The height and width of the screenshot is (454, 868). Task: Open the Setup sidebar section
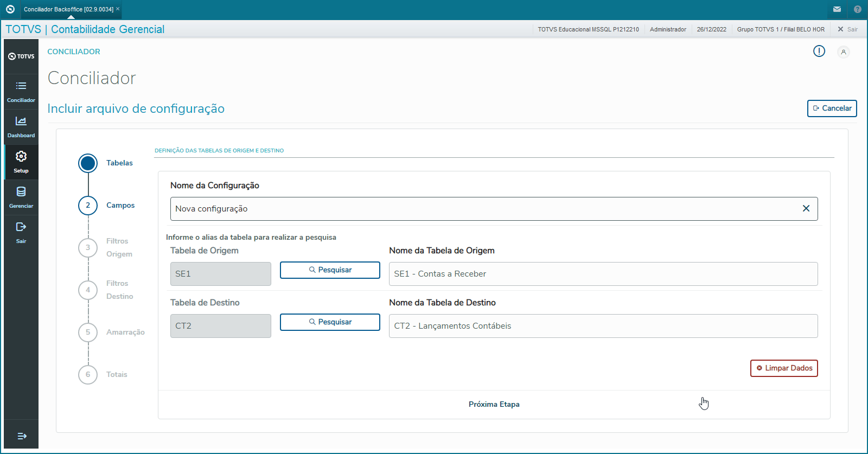coord(21,162)
